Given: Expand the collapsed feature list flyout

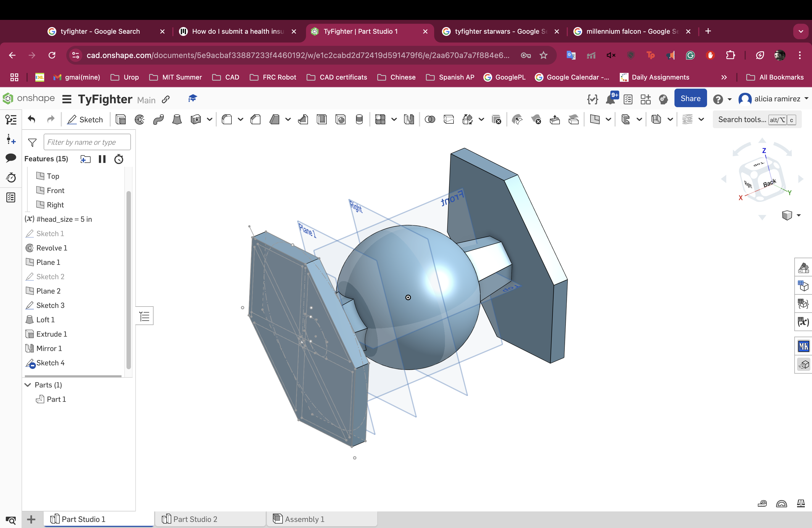Looking at the screenshot, I should [x=145, y=316].
